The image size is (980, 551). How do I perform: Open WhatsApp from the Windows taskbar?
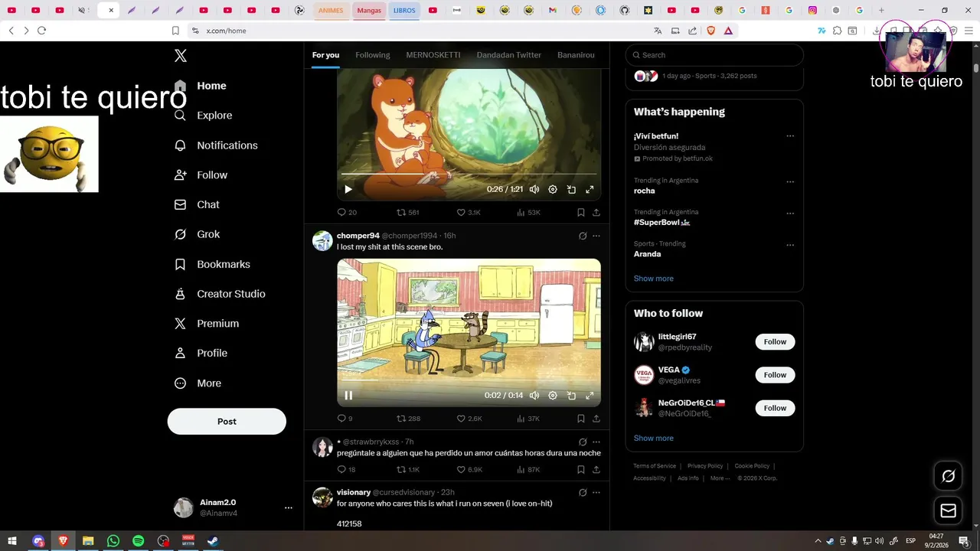(x=113, y=541)
